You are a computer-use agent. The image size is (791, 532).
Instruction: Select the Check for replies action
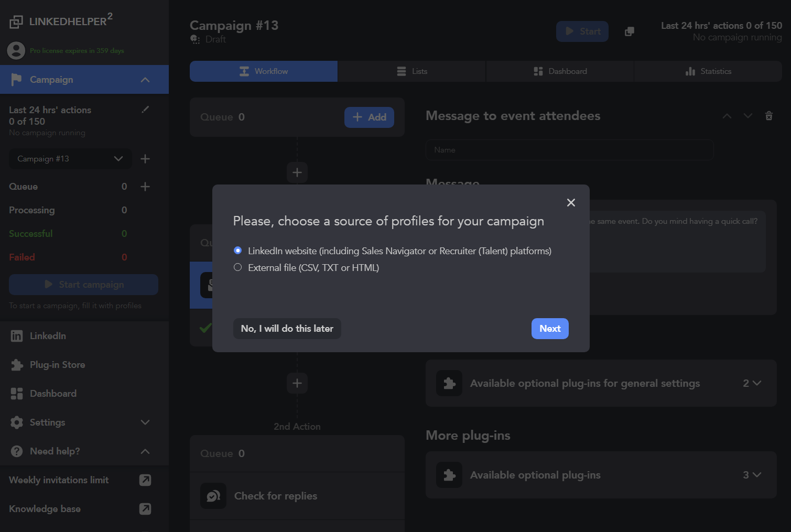[297, 496]
